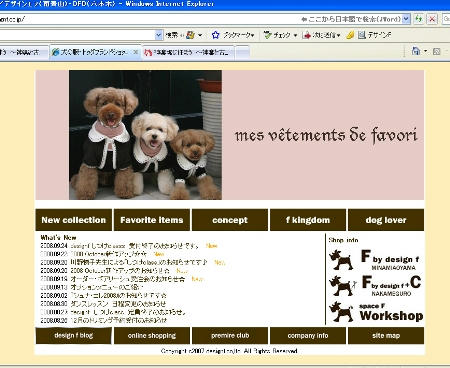This screenshot has height=368, width=450.
Task: Open the Google toolbar search field dropdown
Action: point(159,35)
